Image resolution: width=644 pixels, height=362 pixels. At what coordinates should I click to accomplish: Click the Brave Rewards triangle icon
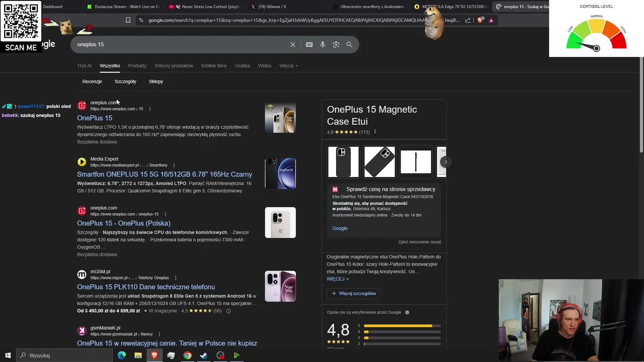[x=491, y=20]
